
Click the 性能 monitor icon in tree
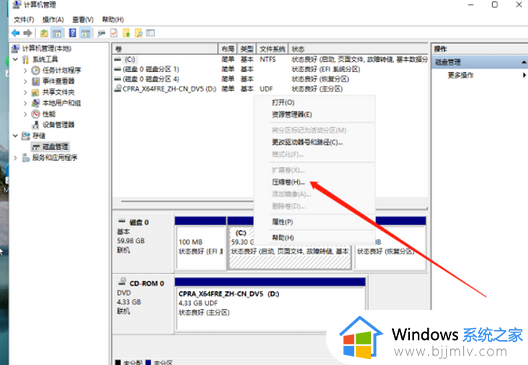pos(35,114)
